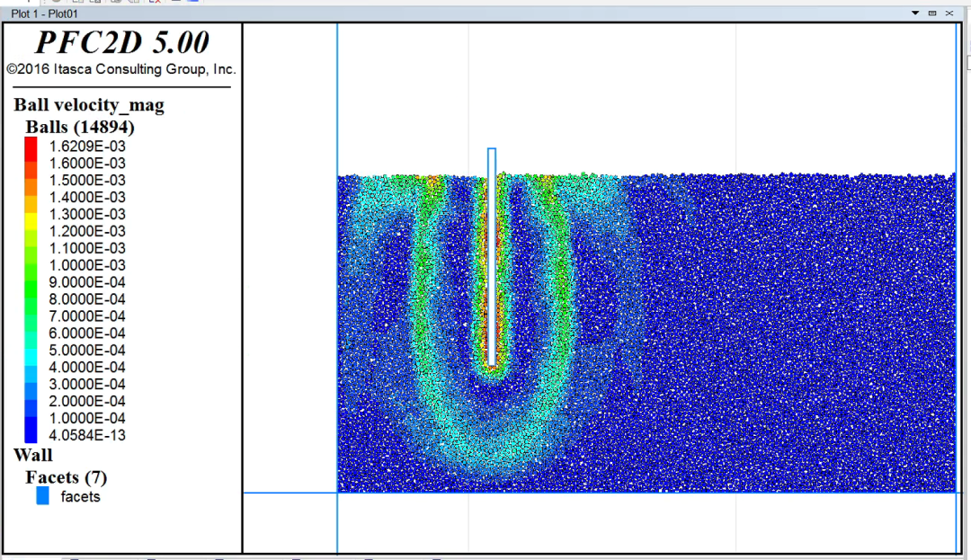Click the vertical pile wall in the plot
971x560 pixels.
tap(492, 257)
